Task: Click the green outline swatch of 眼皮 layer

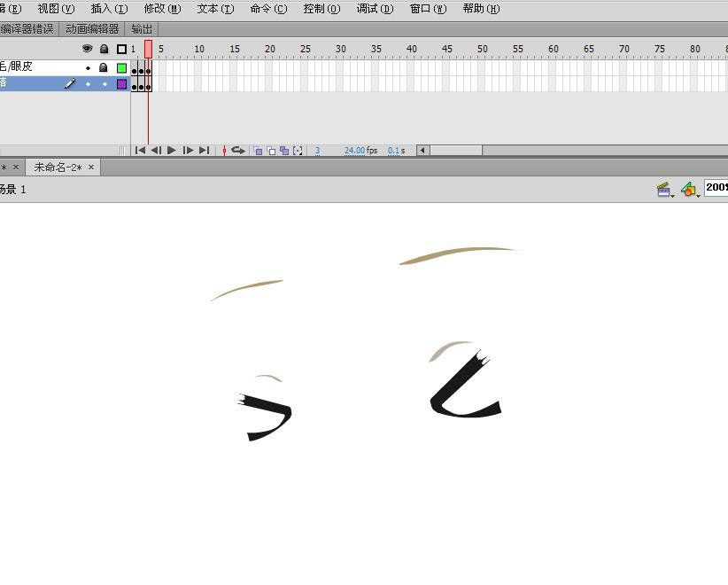Action: [x=122, y=67]
